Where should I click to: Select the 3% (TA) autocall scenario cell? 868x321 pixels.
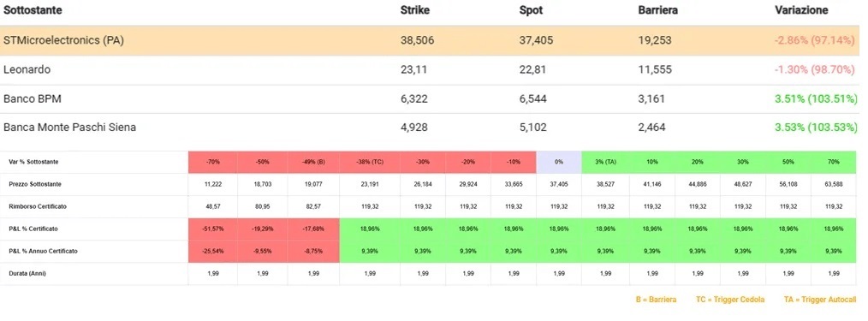click(605, 162)
